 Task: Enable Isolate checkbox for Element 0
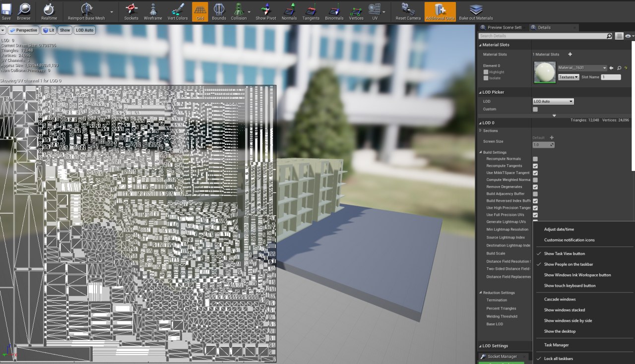pyautogui.click(x=486, y=78)
